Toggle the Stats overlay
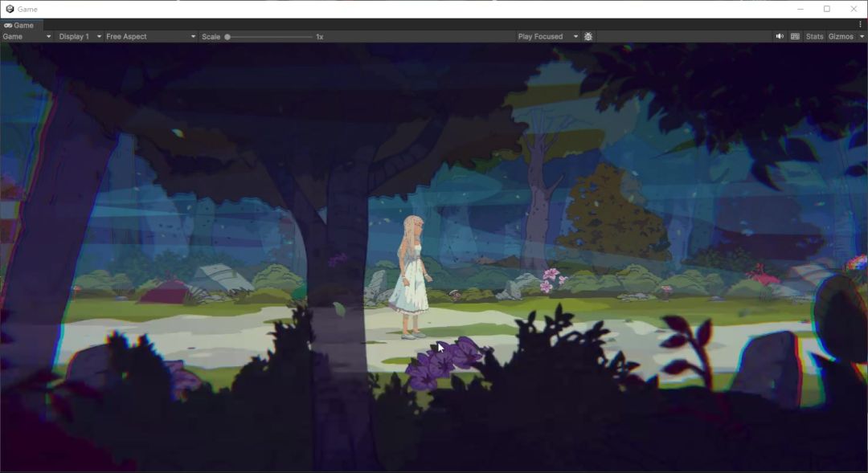This screenshot has width=868, height=473. click(x=814, y=37)
